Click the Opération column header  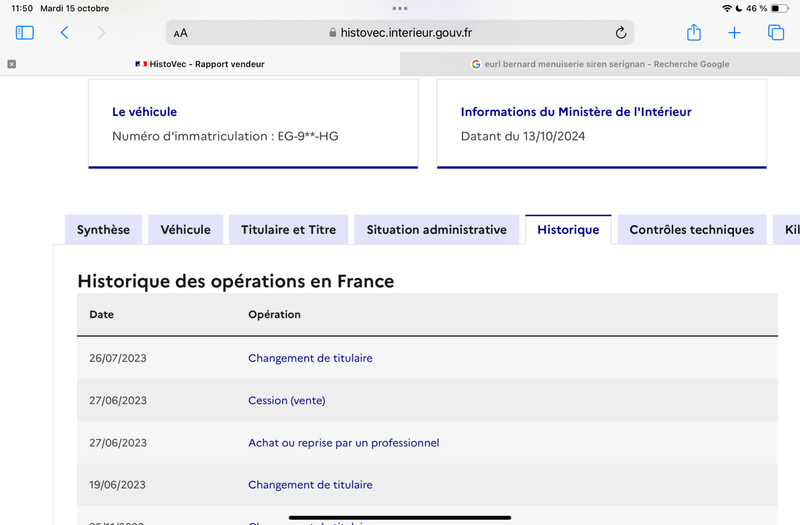[274, 314]
